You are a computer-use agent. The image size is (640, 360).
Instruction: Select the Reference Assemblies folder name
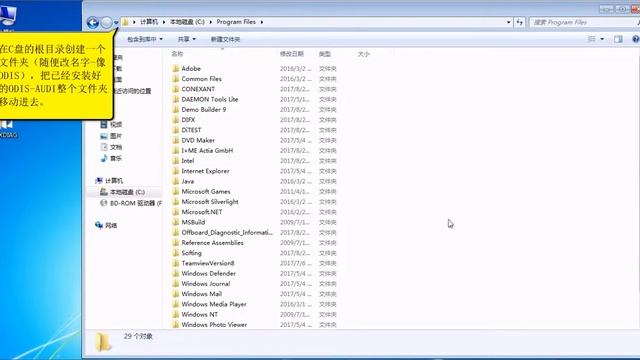coord(212,242)
